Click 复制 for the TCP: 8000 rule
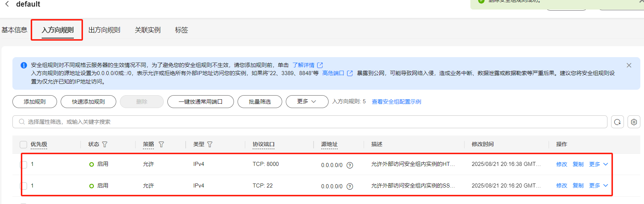 (x=578, y=164)
